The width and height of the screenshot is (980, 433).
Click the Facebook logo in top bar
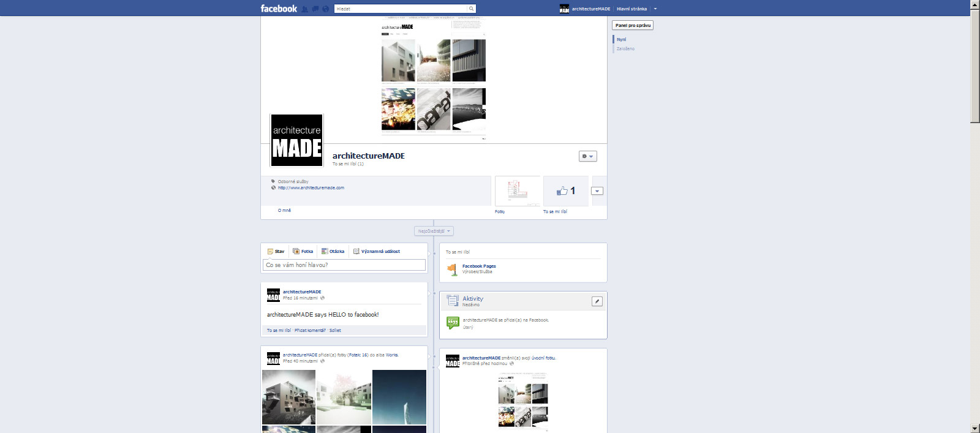pyautogui.click(x=279, y=9)
